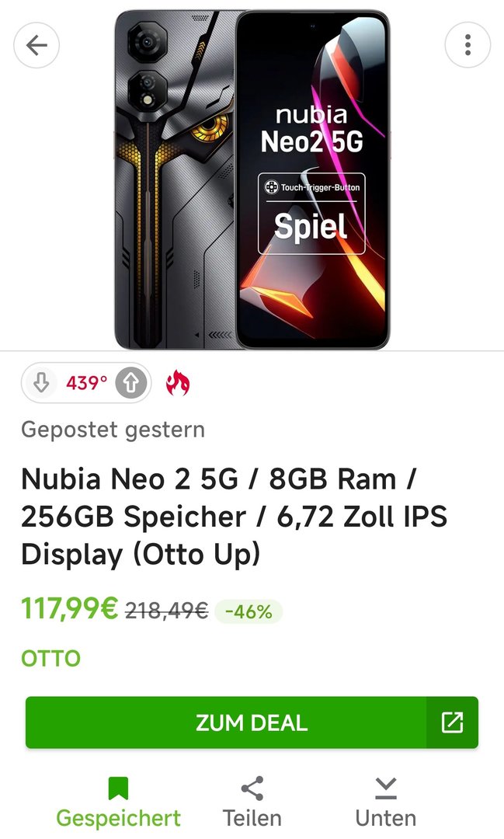Tap the share icon above Teilen
504x839 pixels.
[x=252, y=789]
